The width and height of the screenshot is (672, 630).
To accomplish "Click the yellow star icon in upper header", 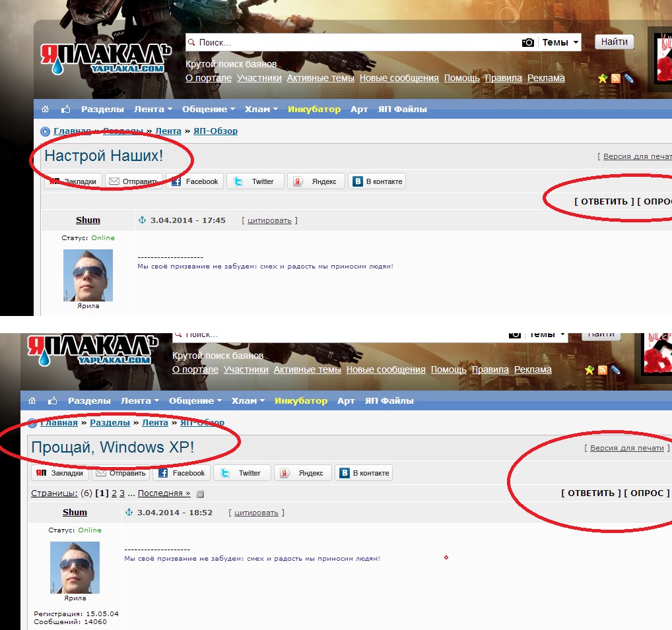I will click(603, 79).
